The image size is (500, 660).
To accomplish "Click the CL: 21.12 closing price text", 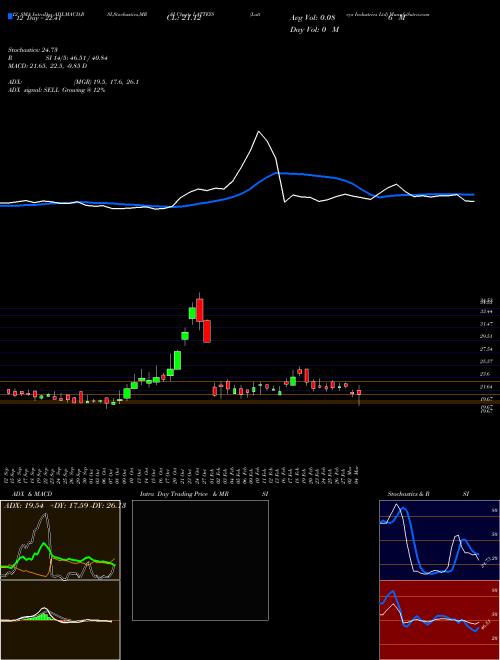I will [184, 19].
